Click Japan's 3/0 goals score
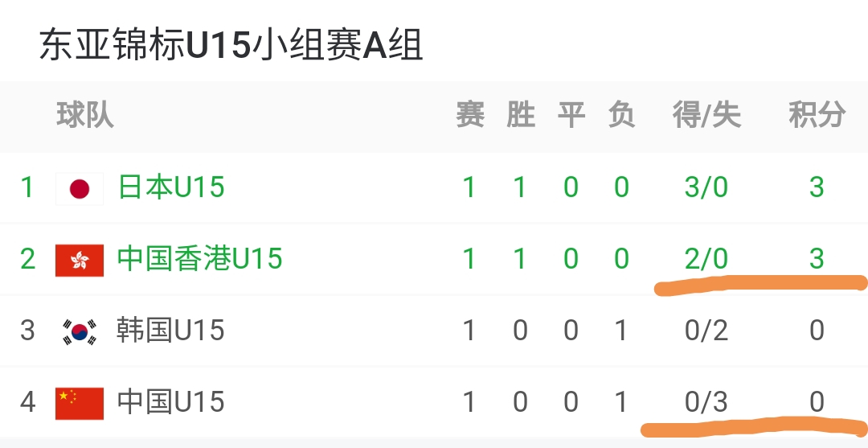Image resolution: width=868 pixels, height=448 pixels. click(706, 188)
